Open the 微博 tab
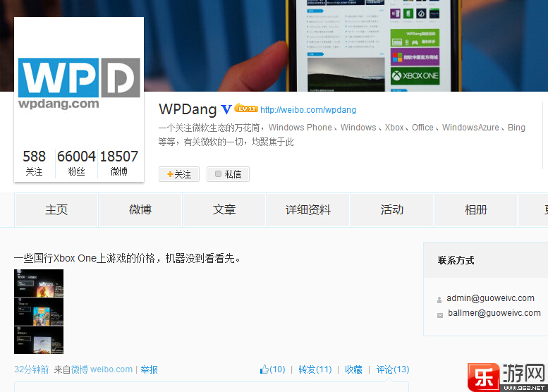The height and width of the screenshot is (392, 548). 140,210
